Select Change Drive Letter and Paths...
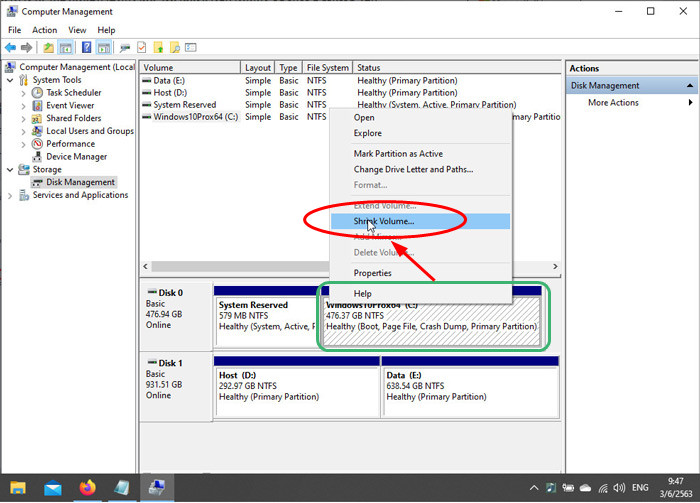700x503 pixels. tap(420, 169)
